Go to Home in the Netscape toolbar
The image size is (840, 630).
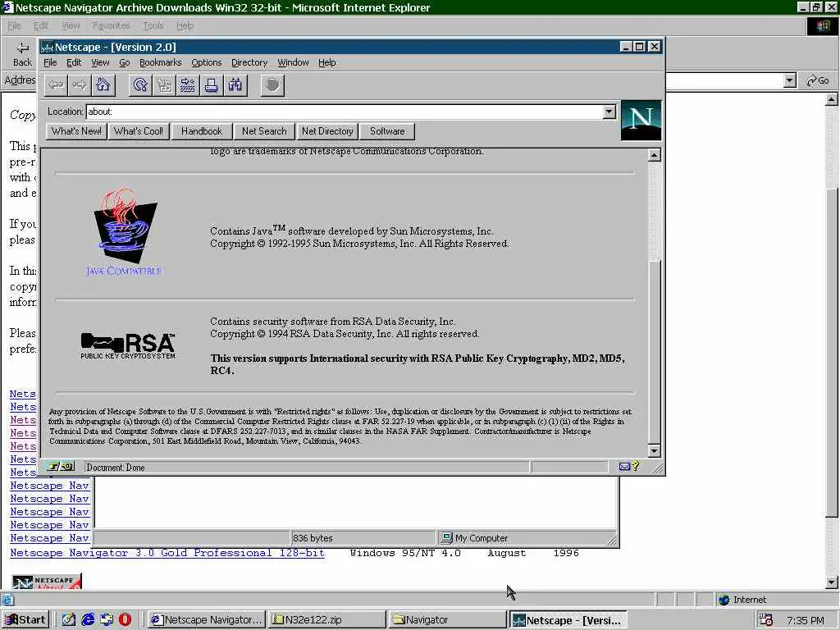103,84
